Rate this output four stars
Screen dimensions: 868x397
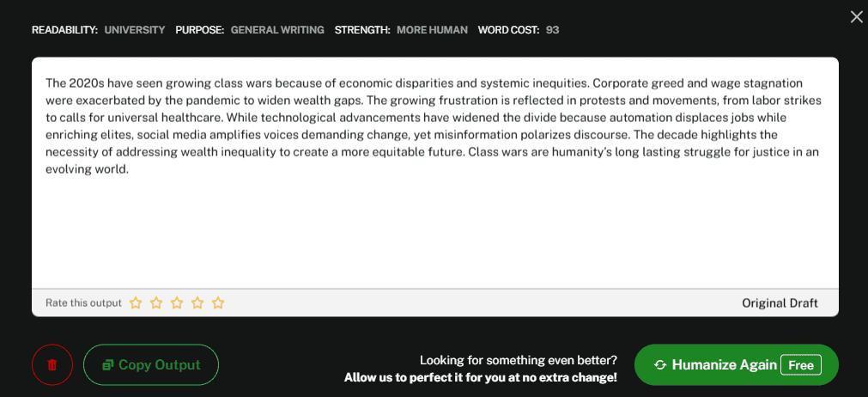coord(197,302)
